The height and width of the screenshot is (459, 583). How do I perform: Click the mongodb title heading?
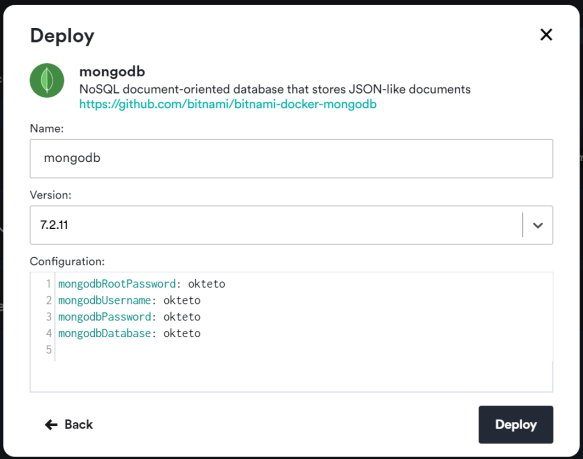pos(112,71)
